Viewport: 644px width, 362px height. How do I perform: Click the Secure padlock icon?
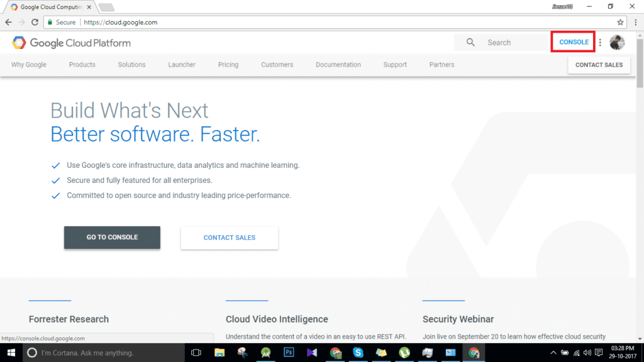point(50,22)
